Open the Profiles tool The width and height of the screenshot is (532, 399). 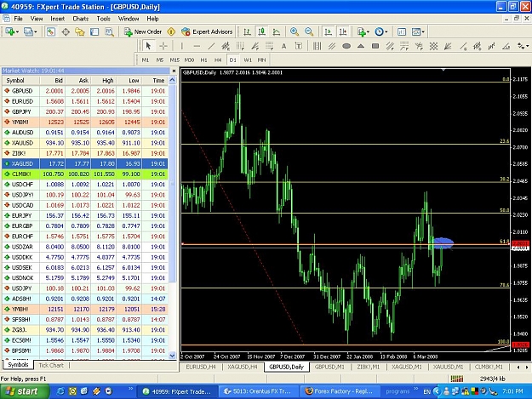point(28,31)
